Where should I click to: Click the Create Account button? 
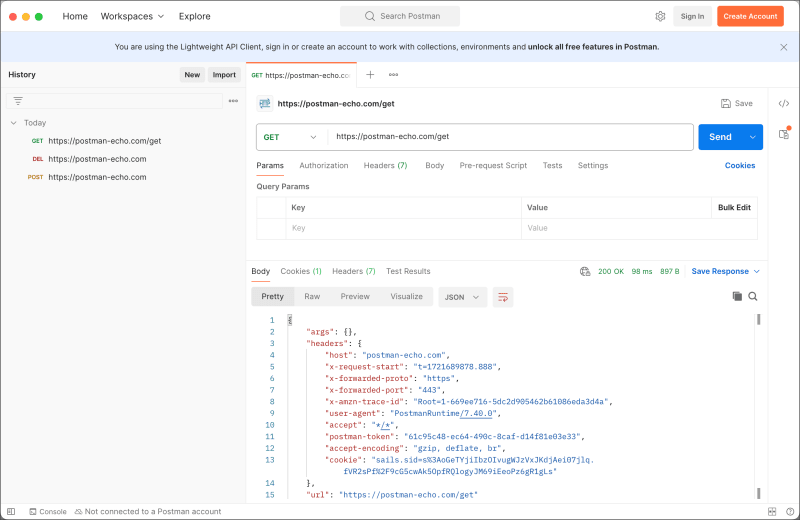tap(750, 16)
